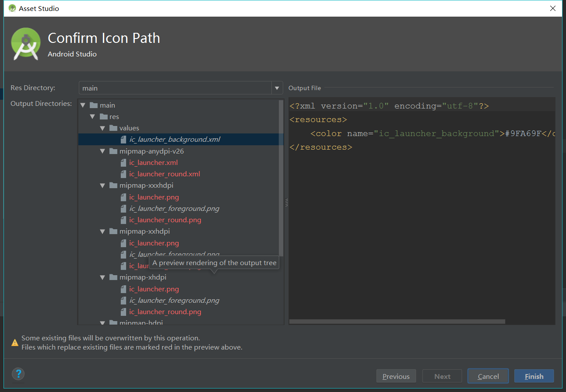Collapse the mipmap-xhdpi folder
The width and height of the screenshot is (566, 392).
[102, 277]
